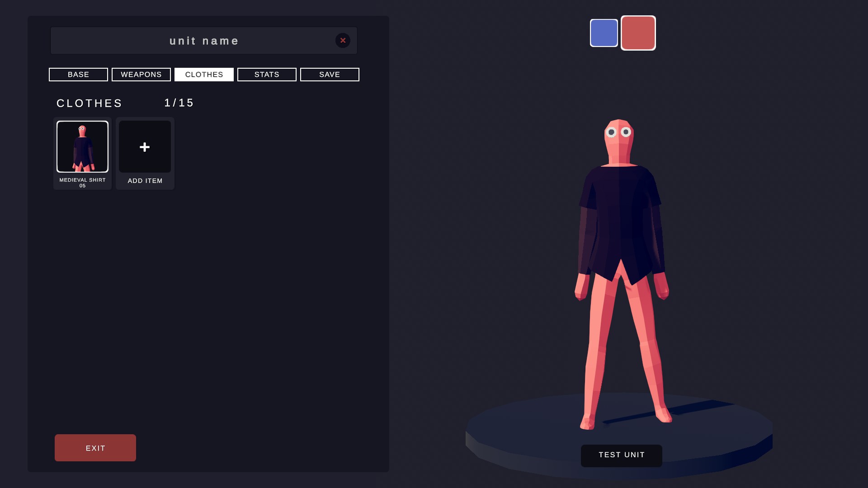
Task: Choose the blue team color swatch
Action: 604,33
